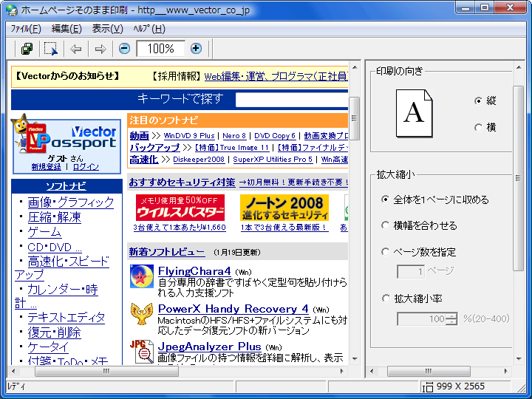Click the 新規登録 link
Screen dimensions: 532x399
point(46,167)
